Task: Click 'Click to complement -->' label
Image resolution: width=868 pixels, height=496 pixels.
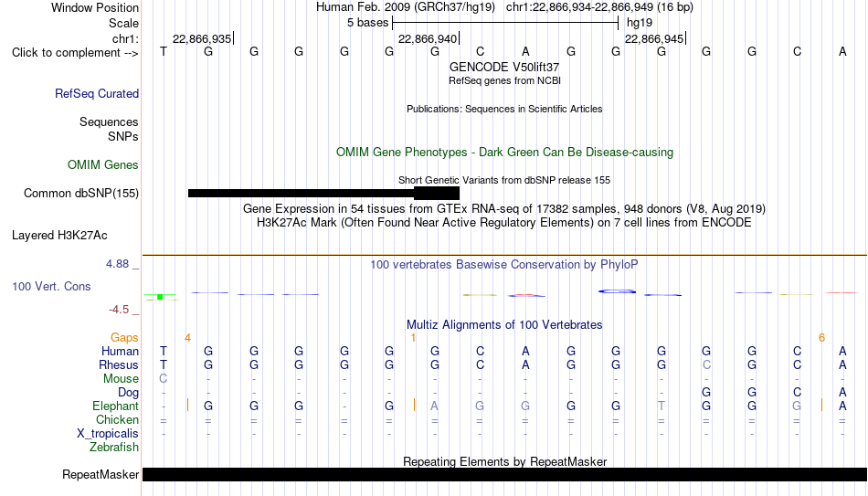Action: [75, 53]
